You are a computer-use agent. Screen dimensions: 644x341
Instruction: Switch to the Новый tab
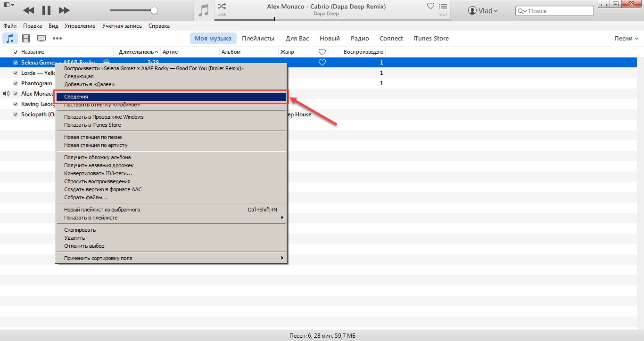330,39
